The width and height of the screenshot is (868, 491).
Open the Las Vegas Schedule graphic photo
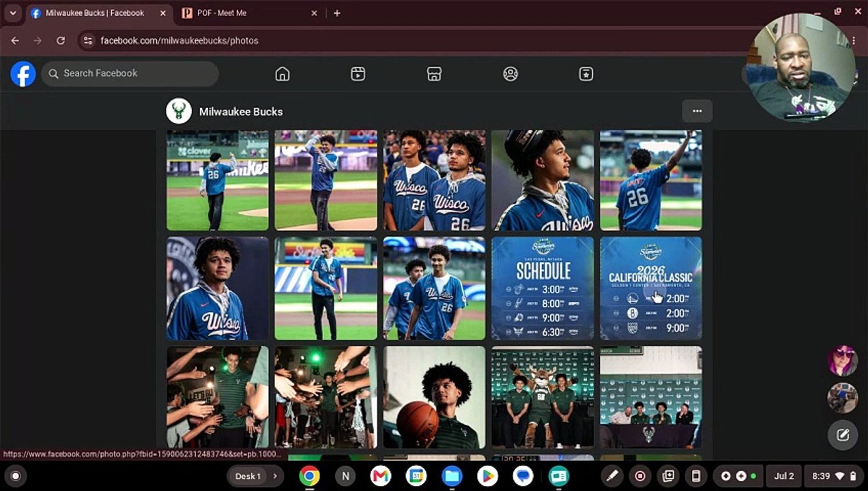tap(542, 288)
